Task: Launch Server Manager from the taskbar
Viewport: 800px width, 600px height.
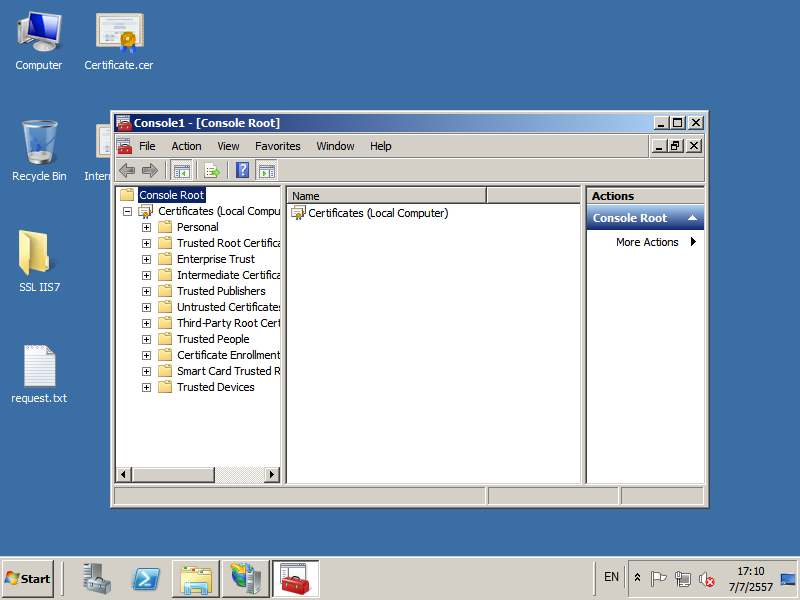Action: click(97, 578)
